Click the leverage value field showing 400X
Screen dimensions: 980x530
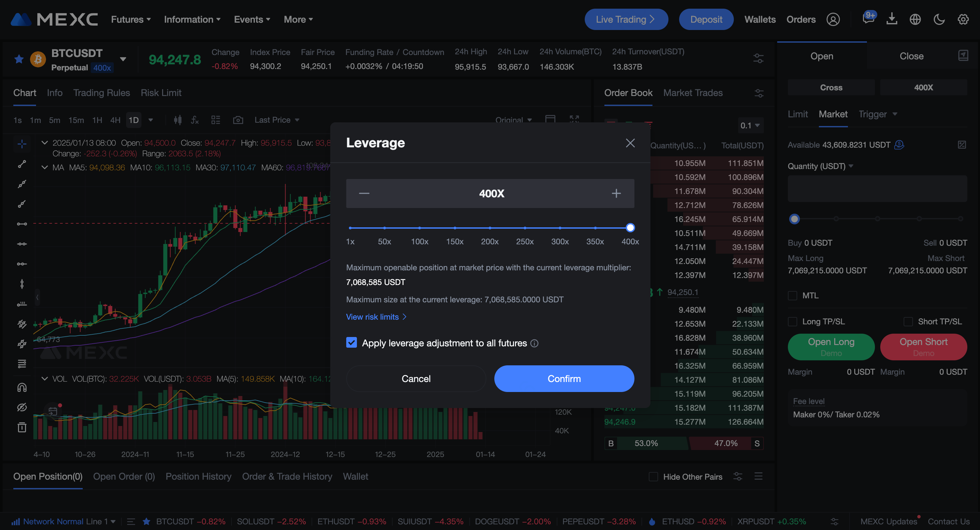point(491,194)
